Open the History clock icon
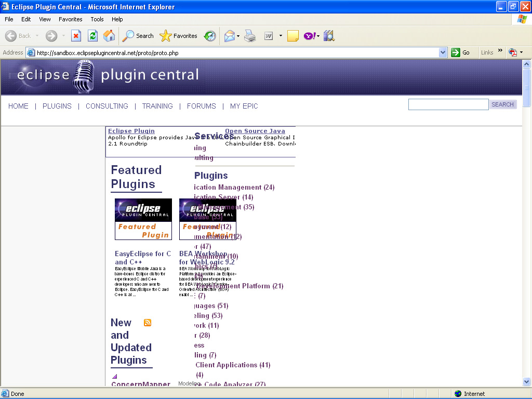Screen dimensions: 532x399 (x=210, y=36)
